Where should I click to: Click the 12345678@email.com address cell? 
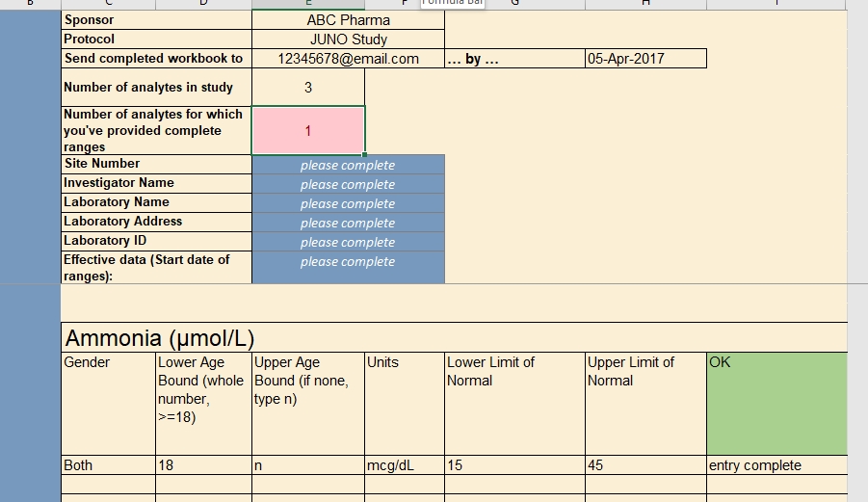tap(348, 59)
